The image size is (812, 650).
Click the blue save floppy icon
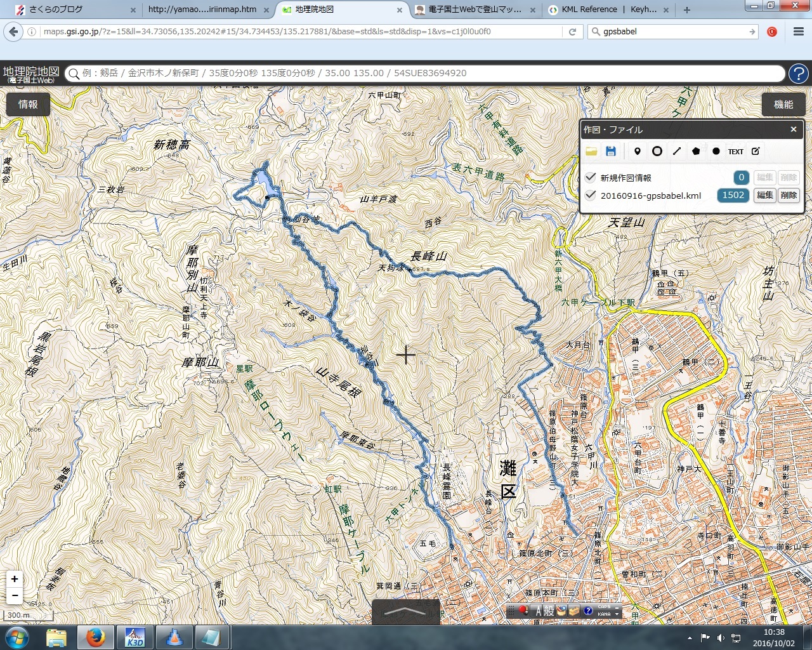[611, 151]
